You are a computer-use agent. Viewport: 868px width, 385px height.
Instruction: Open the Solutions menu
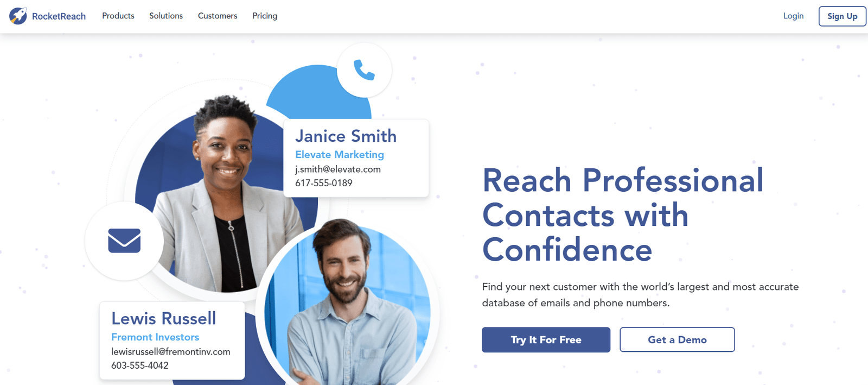click(x=166, y=16)
